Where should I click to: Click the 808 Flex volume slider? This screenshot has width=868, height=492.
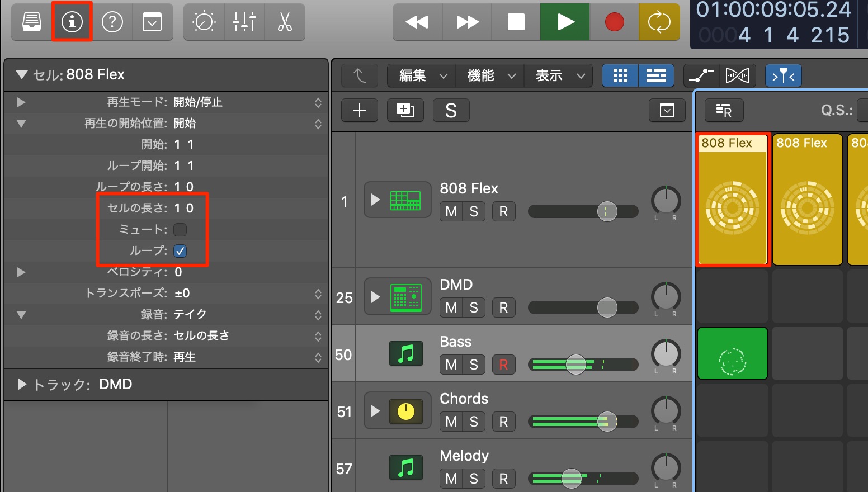583,211
